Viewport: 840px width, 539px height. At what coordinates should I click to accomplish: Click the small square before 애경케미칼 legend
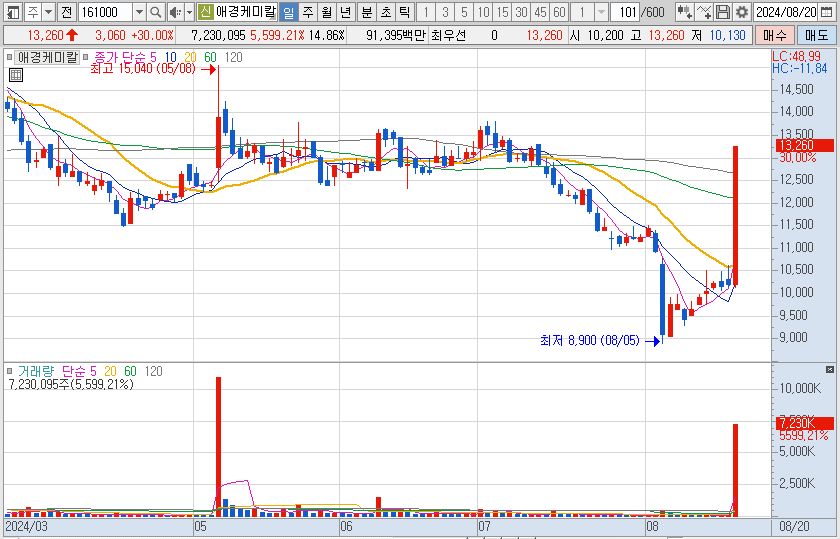click(x=9, y=57)
